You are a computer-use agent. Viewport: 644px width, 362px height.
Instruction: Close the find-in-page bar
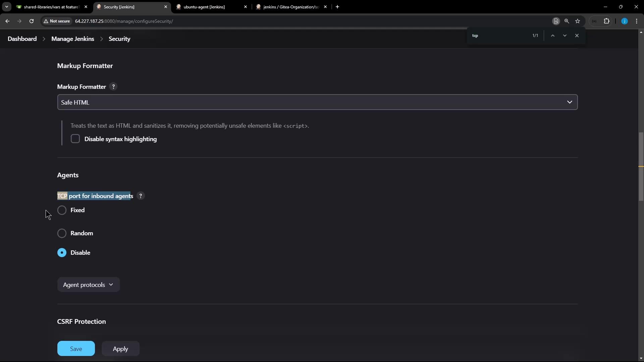point(577,36)
